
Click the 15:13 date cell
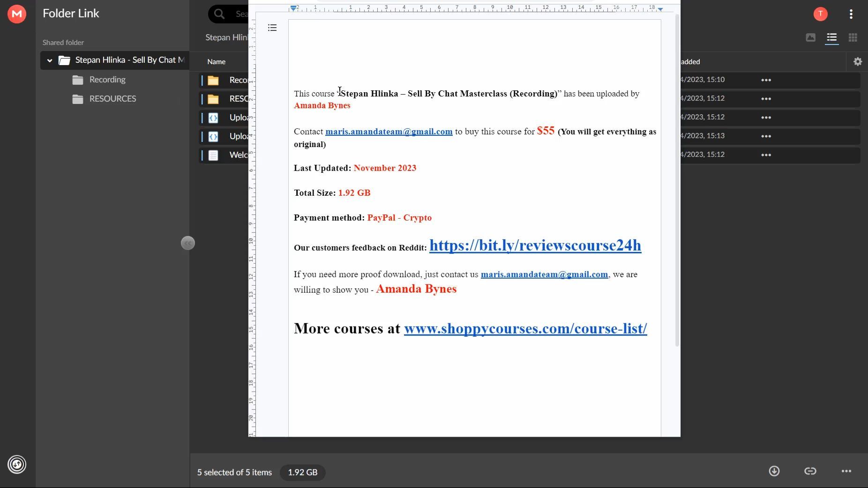(703, 136)
